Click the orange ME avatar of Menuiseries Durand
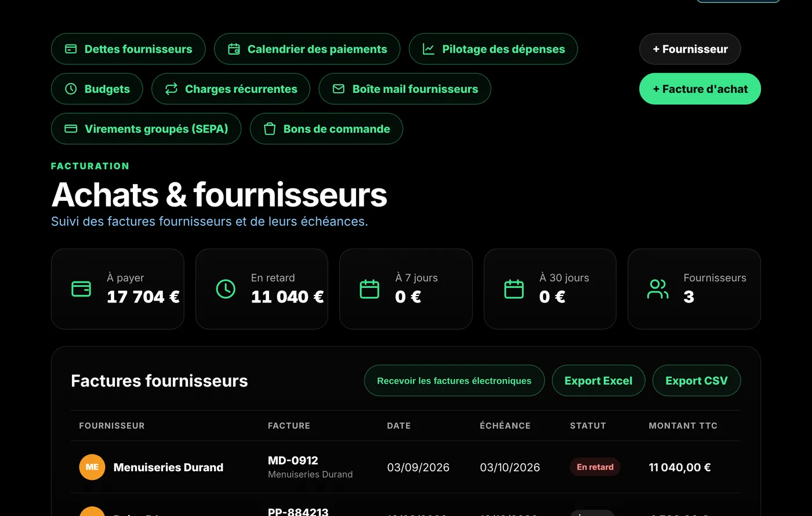 pos(92,467)
